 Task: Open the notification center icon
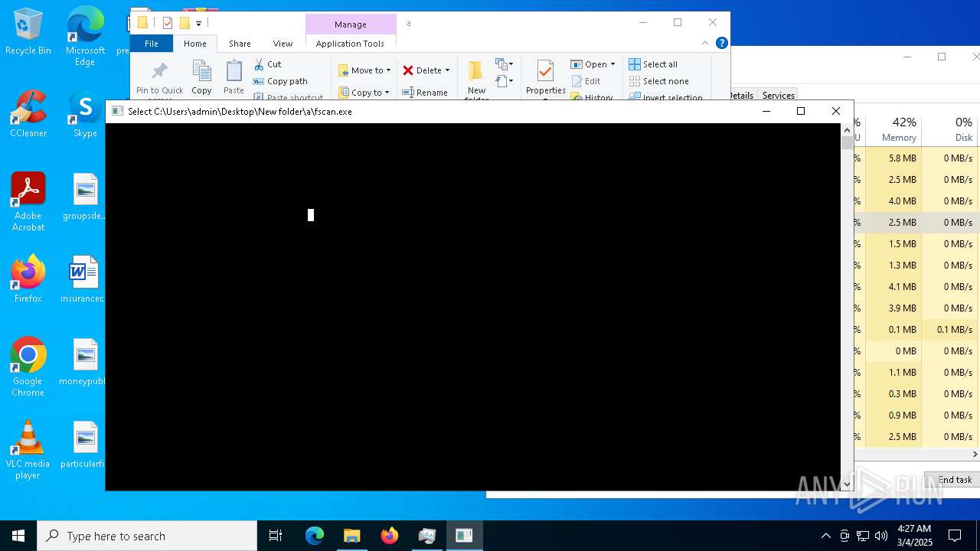955,536
